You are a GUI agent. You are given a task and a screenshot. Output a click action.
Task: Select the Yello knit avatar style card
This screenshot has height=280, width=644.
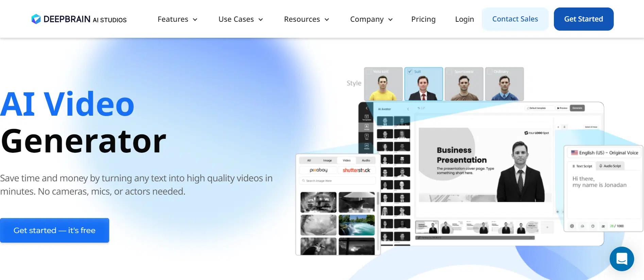point(383,84)
